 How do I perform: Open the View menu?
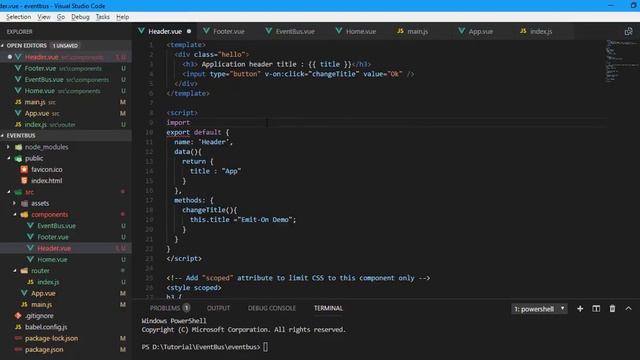(x=44, y=17)
